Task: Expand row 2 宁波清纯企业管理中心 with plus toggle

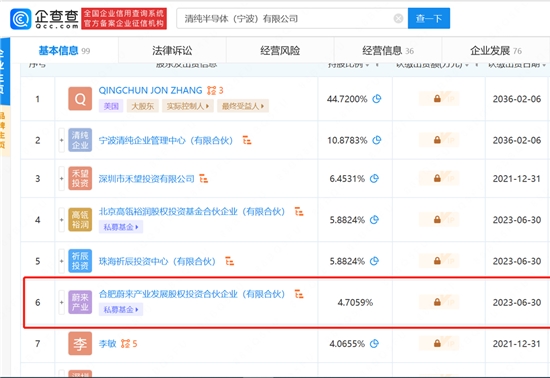Action: click(61, 140)
